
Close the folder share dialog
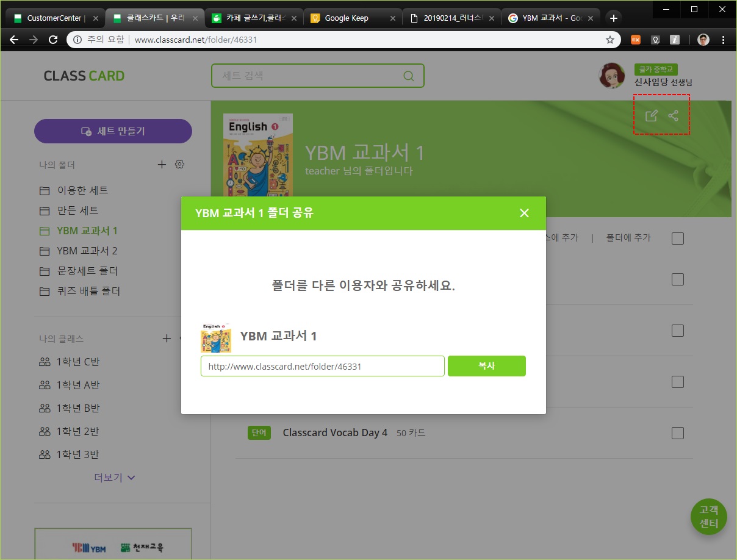pos(524,213)
